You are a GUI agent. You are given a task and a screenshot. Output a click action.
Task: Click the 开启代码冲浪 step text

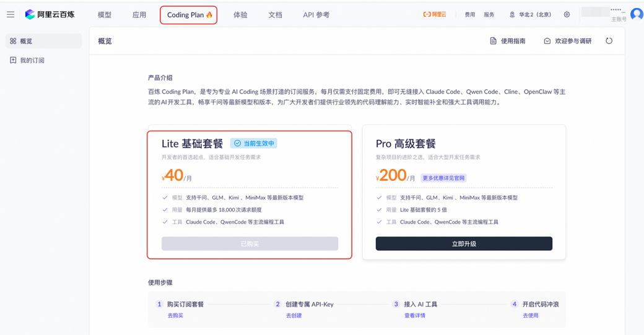tap(541, 304)
